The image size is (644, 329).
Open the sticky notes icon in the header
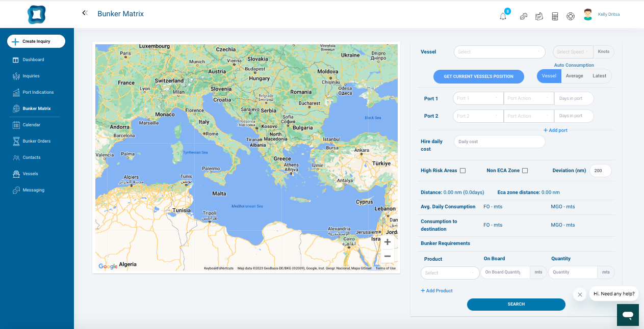(539, 16)
